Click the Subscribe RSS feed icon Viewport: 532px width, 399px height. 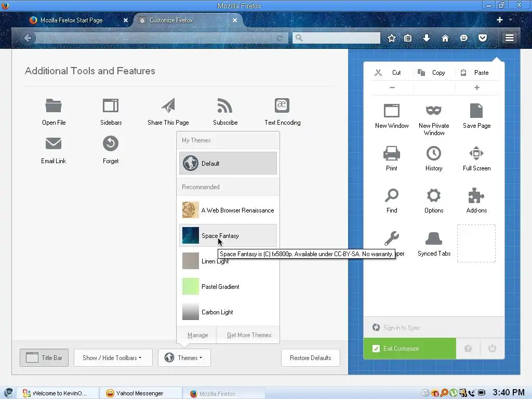coord(225,105)
